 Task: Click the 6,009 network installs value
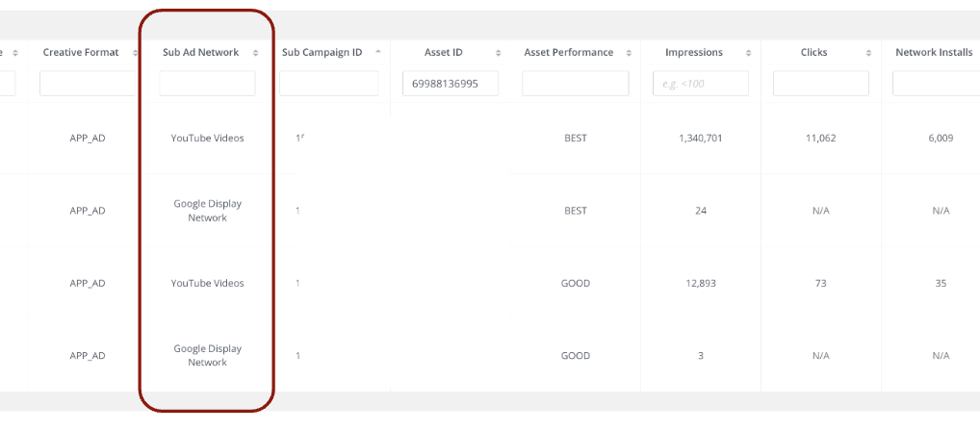click(941, 138)
